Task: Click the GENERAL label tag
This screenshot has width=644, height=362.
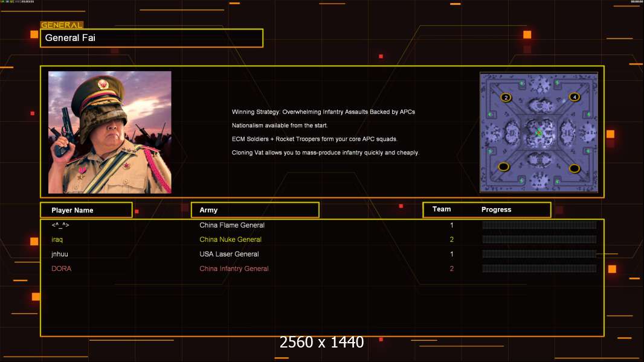Action: [62, 25]
